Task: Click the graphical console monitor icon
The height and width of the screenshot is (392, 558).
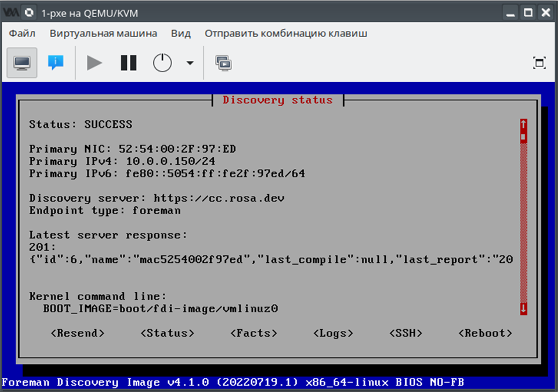Action: pyautogui.click(x=22, y=62)
